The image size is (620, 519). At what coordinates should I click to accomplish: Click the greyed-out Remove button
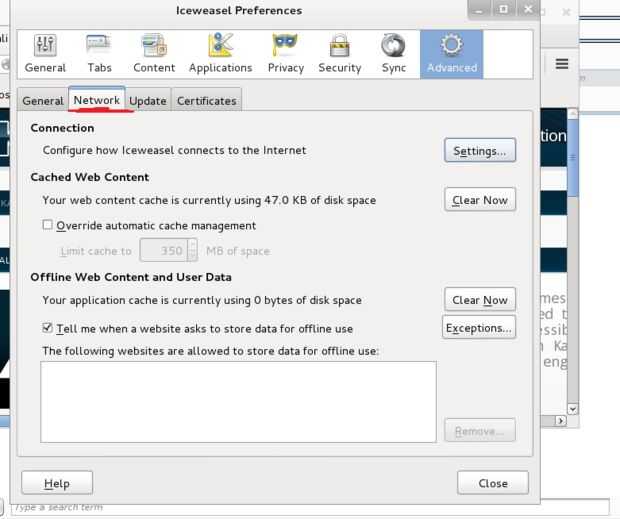click(x=480, y=430)
